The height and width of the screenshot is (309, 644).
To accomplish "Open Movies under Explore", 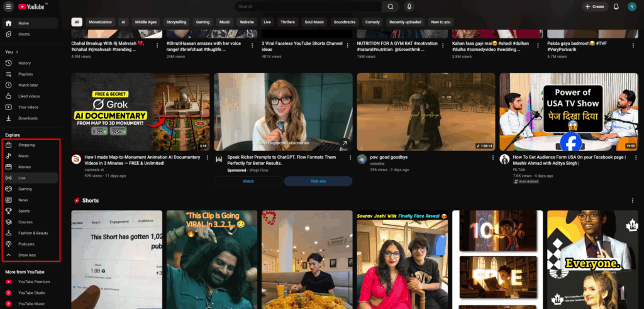I will (x=30, y=167).
